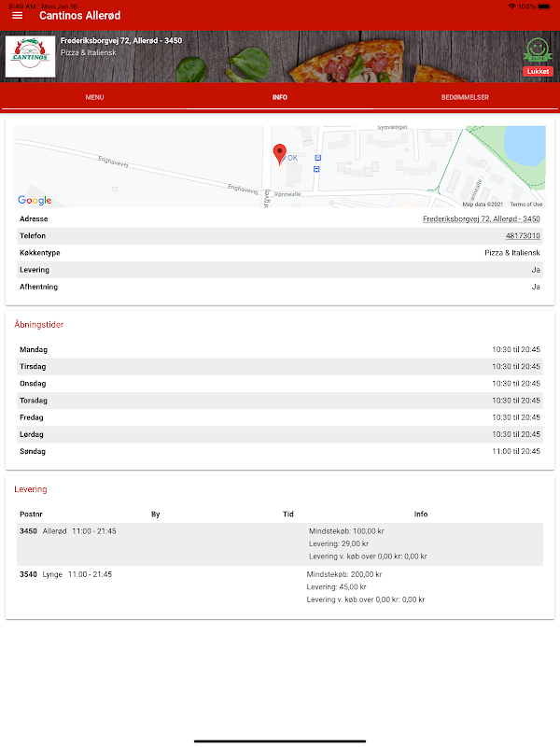Image resolution: width=560 pixels, height=747 pixels.
Task: Tap the Tid column header
Action: (x=288, y=514)
